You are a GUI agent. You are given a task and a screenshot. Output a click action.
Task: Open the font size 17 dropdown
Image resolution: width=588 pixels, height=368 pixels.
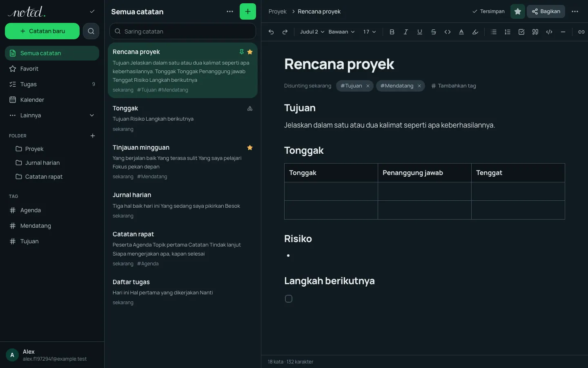(x=370, y=32)
